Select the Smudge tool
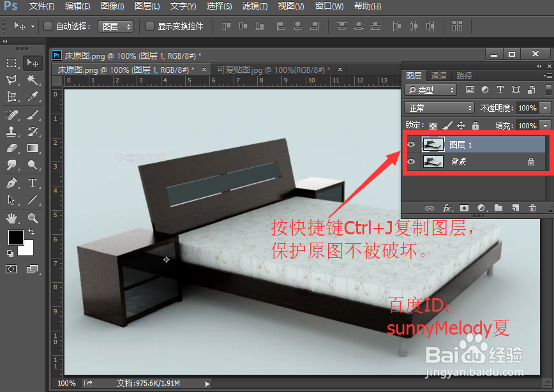Screen dimensions: 554x392 point(11,164)
